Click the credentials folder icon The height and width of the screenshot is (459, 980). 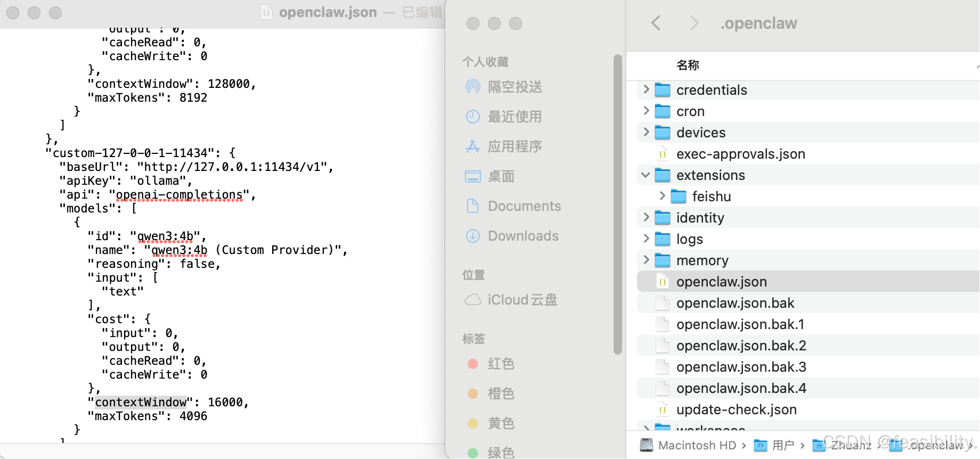(663, 90)
